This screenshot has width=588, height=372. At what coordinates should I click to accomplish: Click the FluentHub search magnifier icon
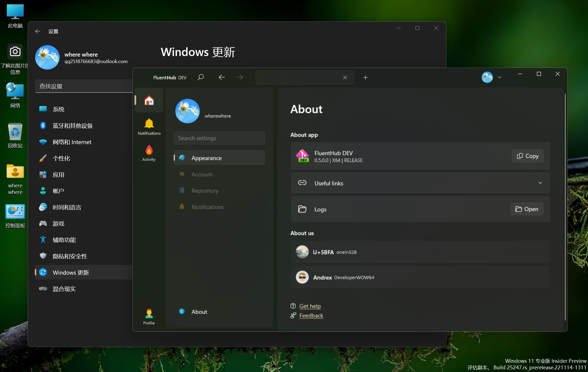(201, 77)
